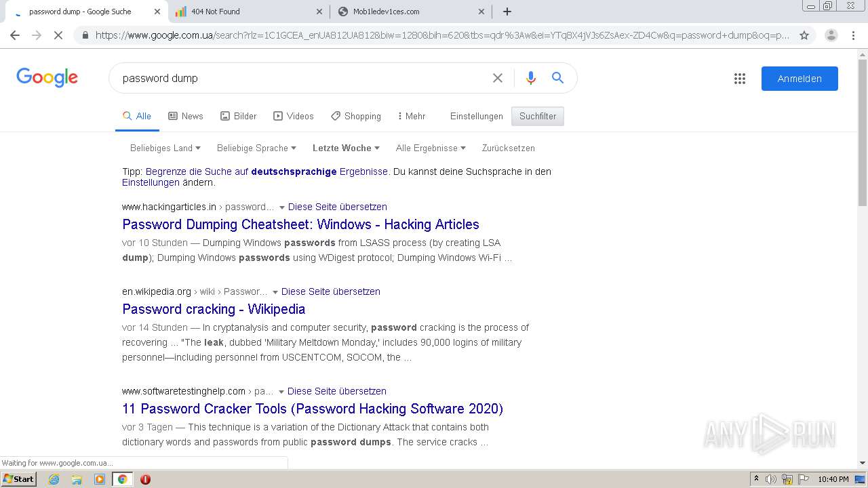The height and width of the screenshot is (488, 868).
Task: Open Chrome three-dot menu
Action: (854, 35)
